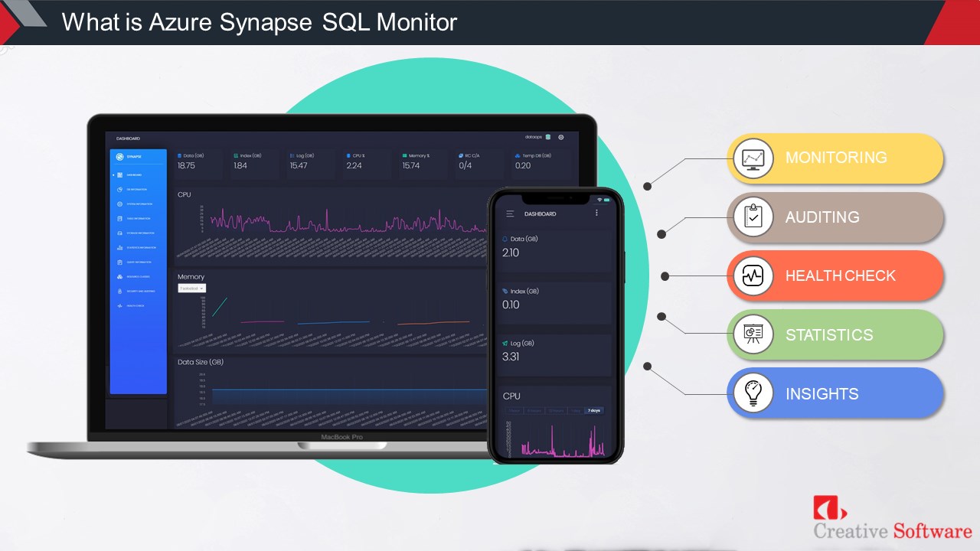
Task: Click the Storage Information icon in sidebar
Action: point(119,233)
